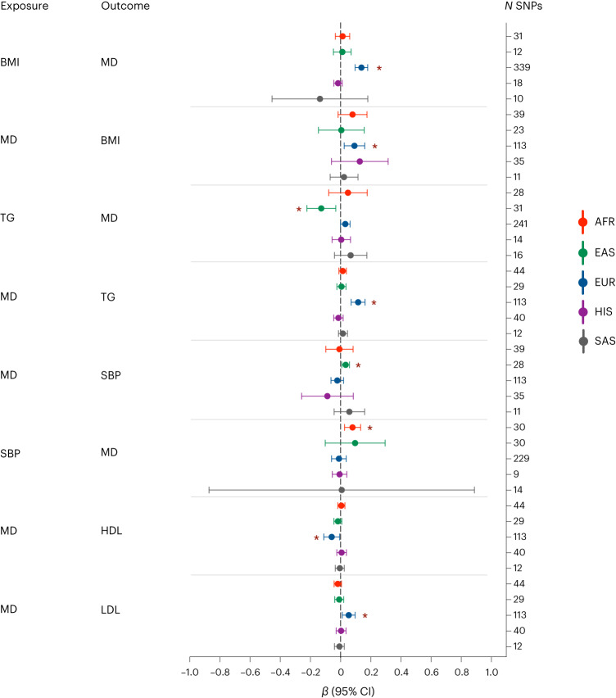Click the β (95% CI) axis title
Viewport: 616px width, 698px height.
[x=348, y=691]
